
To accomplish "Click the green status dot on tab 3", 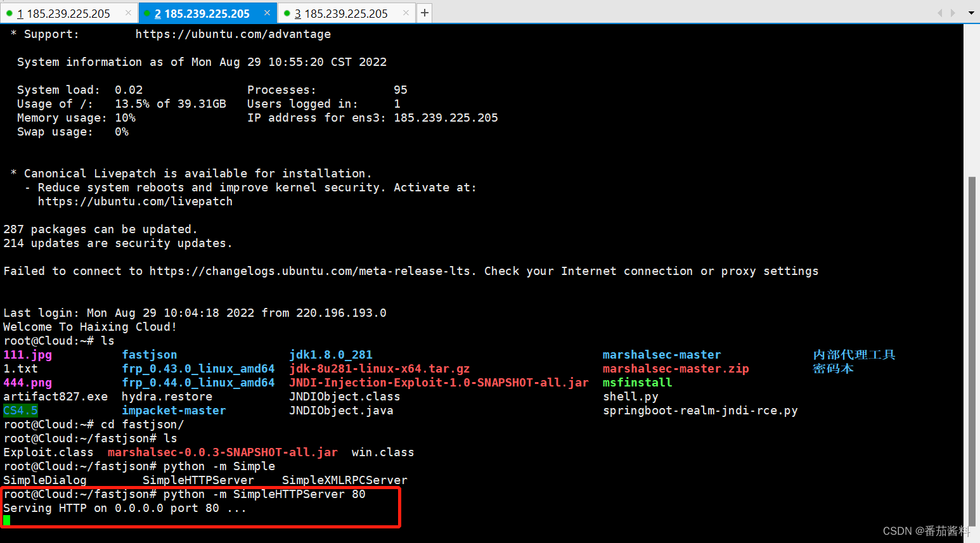I will (x=287, y=13).
